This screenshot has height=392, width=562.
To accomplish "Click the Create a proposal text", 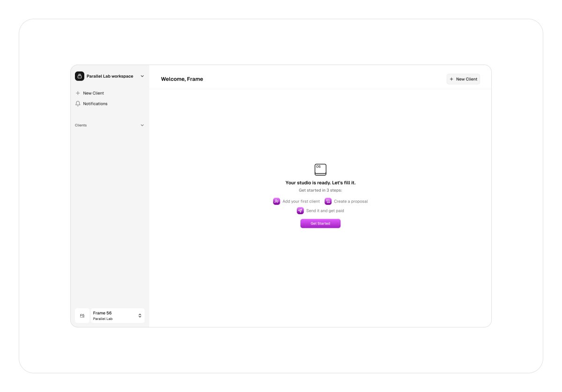I will pyautogui.click(x=351, y=202).
